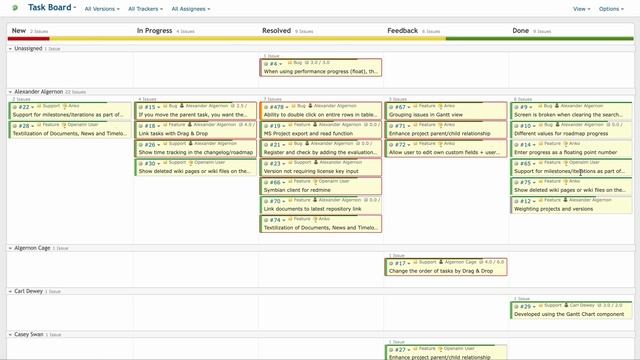The image size is (640, 360).
Task: Click the clock icon on card #19
Action: tap(366, 125)
